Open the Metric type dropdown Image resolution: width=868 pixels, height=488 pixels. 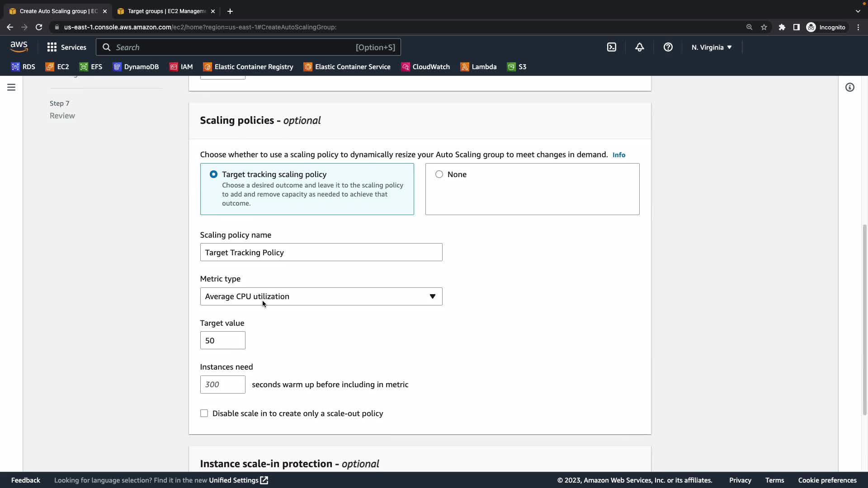coord(321,296)
